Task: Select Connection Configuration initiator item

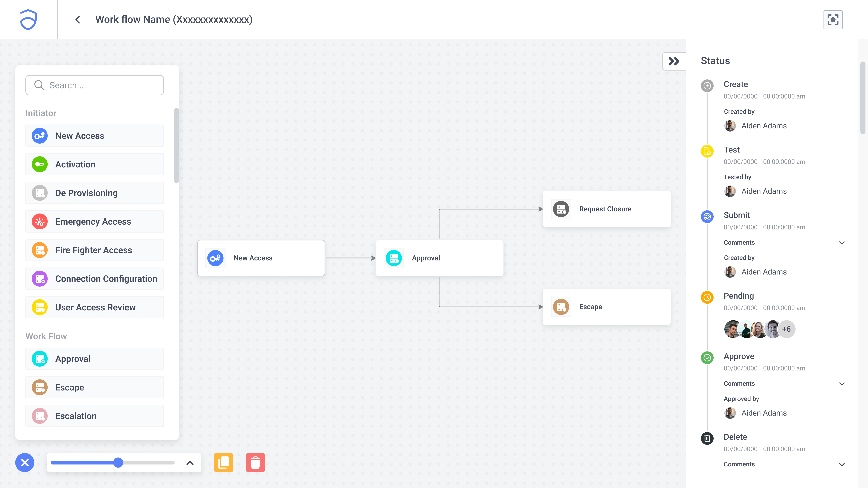Action: click(x=95, y=279)
